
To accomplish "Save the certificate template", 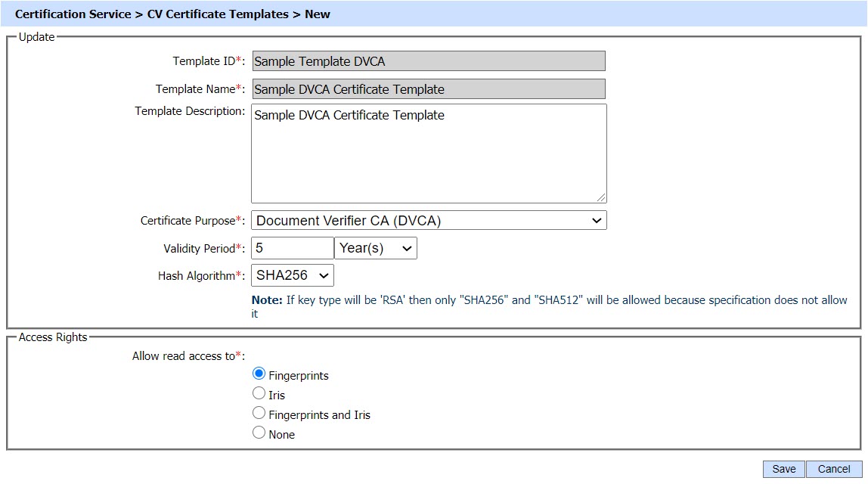I will (783, 469).
